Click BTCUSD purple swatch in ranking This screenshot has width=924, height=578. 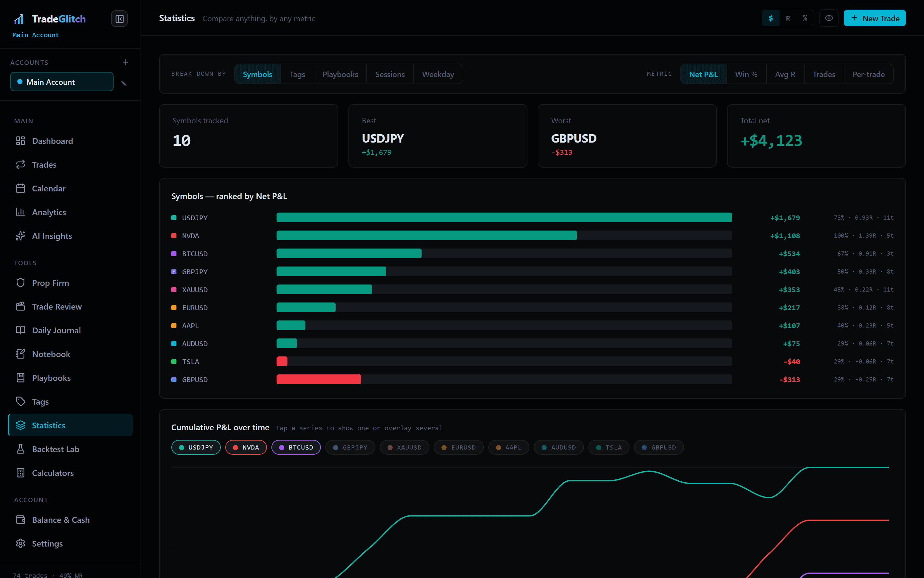pos(174,253)
